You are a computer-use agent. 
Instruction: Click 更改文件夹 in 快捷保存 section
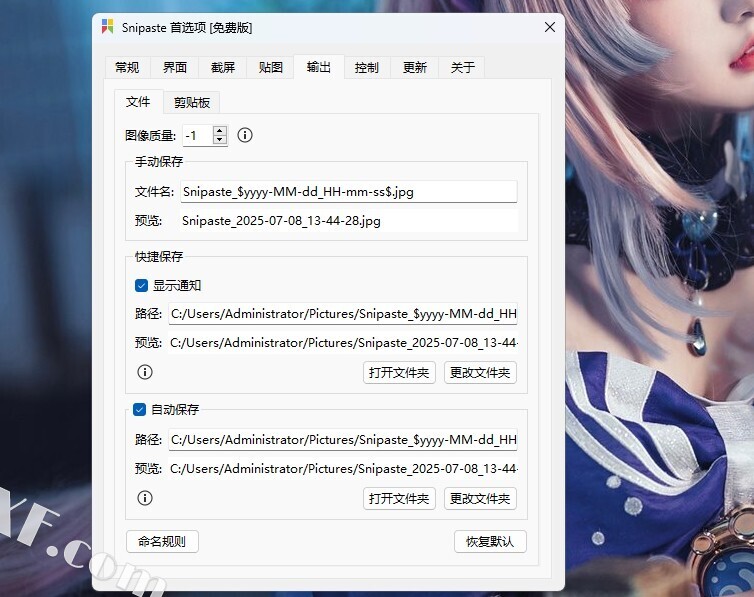pyautogui.click(x=480, y=373)
